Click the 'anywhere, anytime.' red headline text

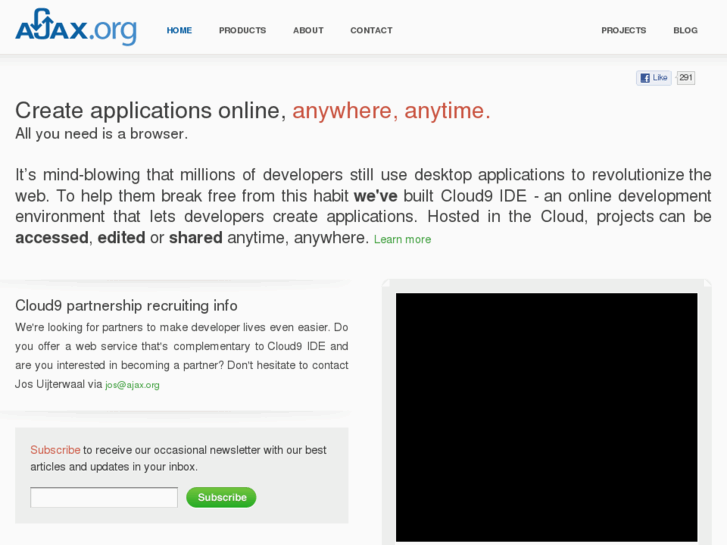(x=391, y=111)
